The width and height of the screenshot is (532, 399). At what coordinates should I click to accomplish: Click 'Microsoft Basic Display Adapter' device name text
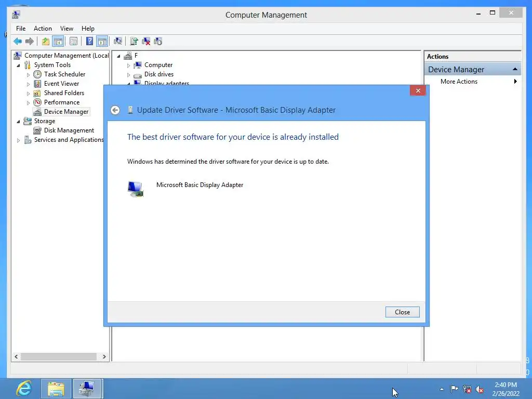[199, 185]
